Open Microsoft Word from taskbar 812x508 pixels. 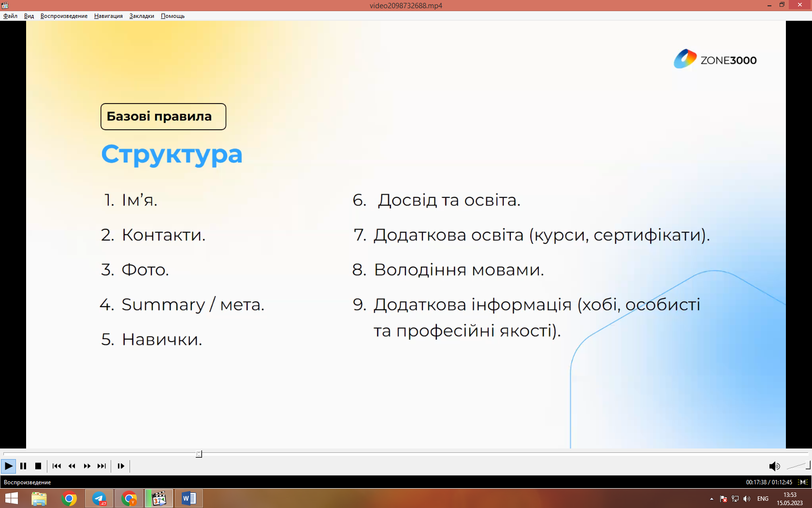pos(189,498)
